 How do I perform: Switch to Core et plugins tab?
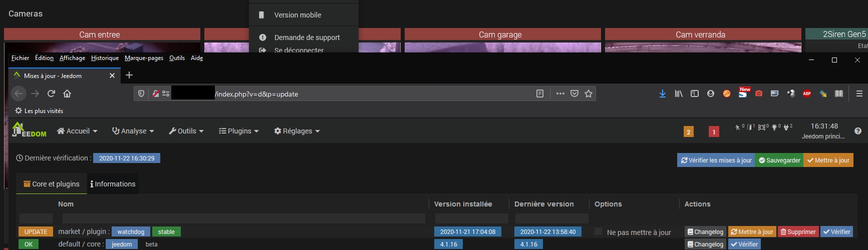tap(52, 184)
